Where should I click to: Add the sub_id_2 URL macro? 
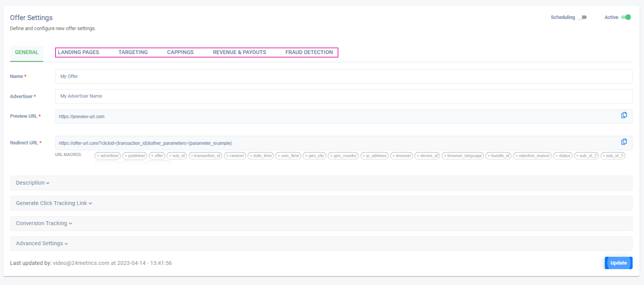586,156
